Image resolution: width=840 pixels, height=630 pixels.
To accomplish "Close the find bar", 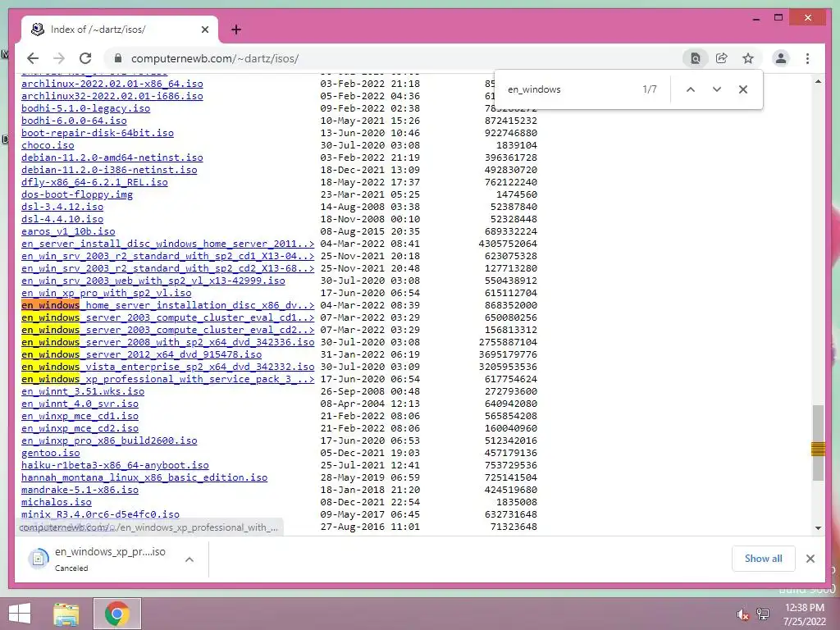I will [743, 89].
